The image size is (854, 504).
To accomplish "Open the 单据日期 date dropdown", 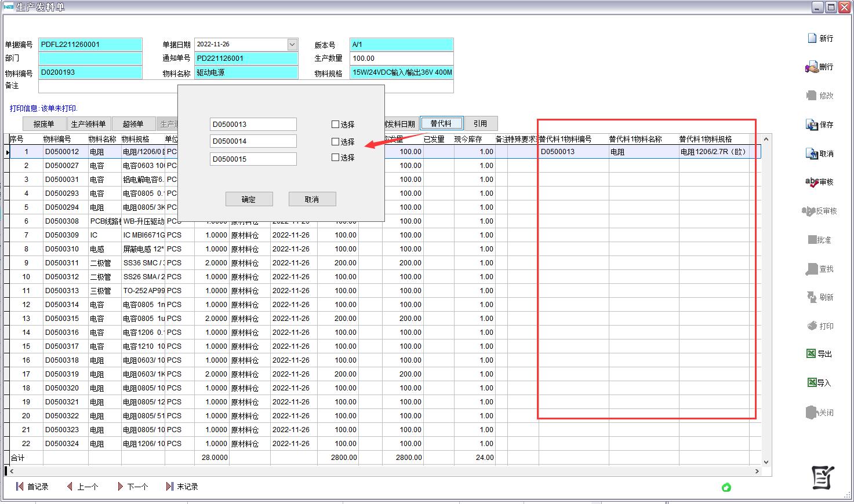I will tap(292, 45).
